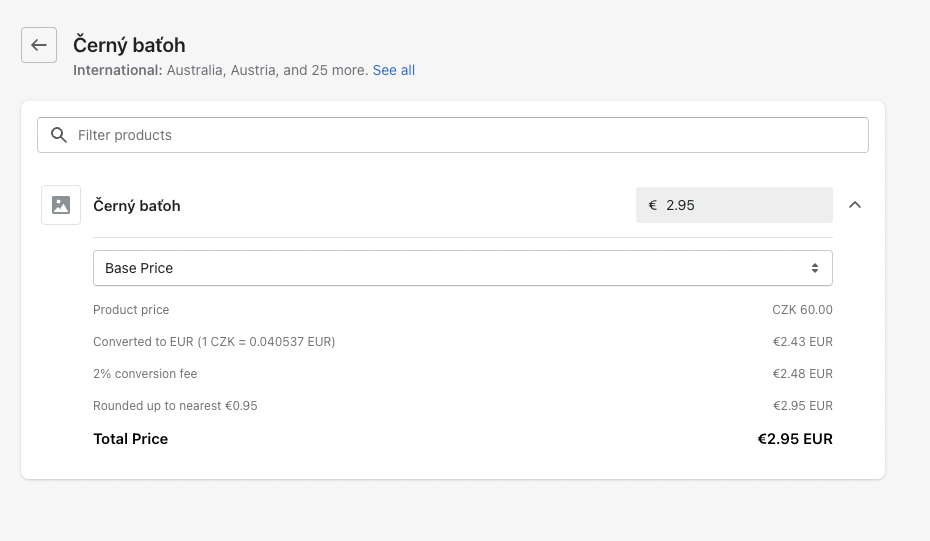The width and height of the screenshot is (930, 541).
Task: Click the Base Price selector arrows
Action: 815,268
